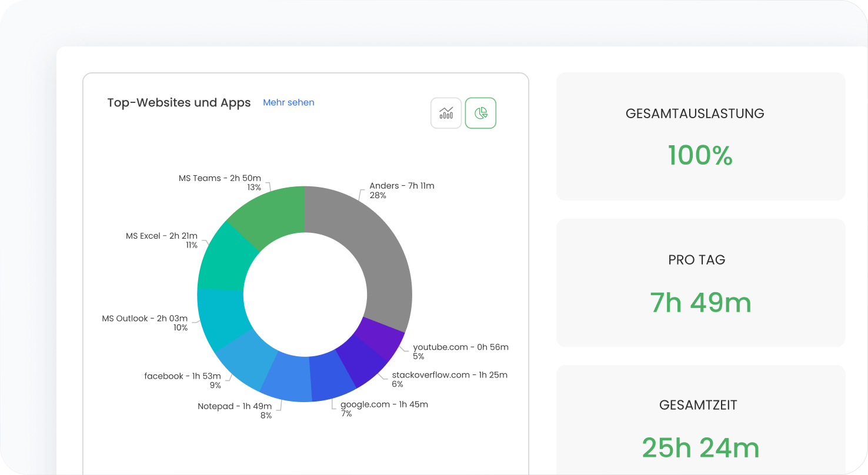This screenshot has height=475, width=868.
Task: Click the Top-Websites und Apps heading
Action: [x=179, y=103]
